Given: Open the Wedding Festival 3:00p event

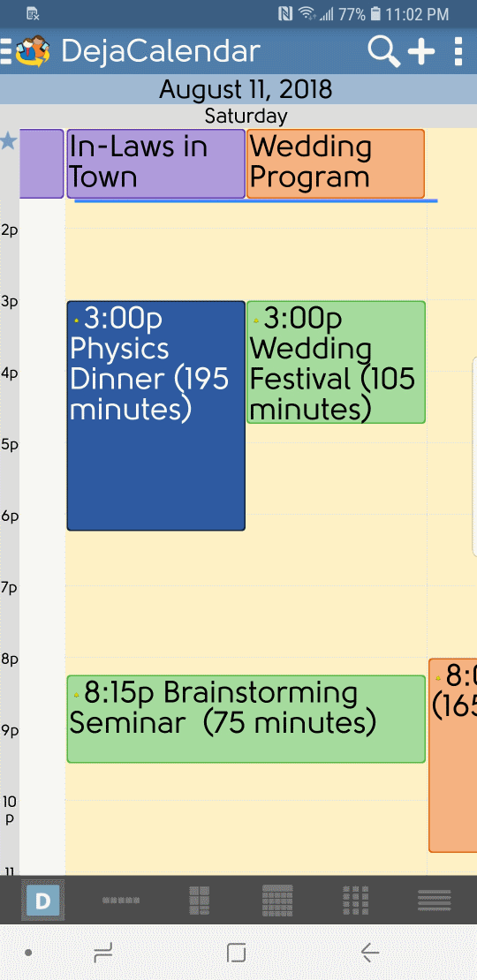Looking at the screenshot, I should coord(336,362).
